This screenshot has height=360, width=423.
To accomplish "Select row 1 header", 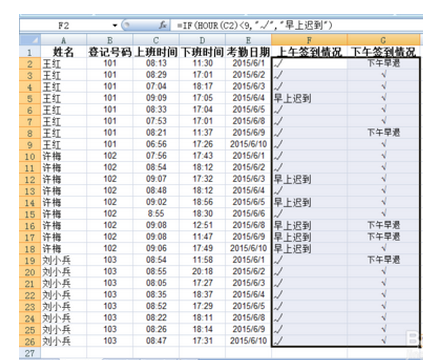I will coord(30,52).
